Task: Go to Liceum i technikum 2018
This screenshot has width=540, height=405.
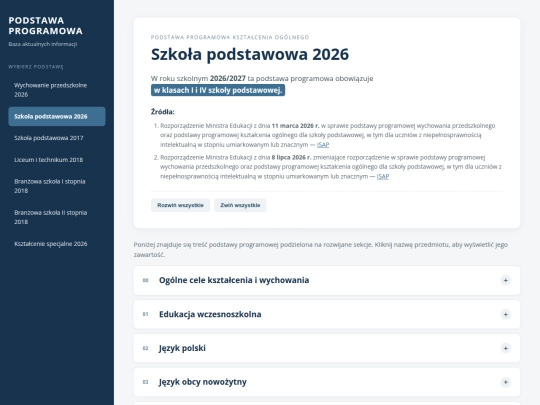Action: click(x=57, y=160)
